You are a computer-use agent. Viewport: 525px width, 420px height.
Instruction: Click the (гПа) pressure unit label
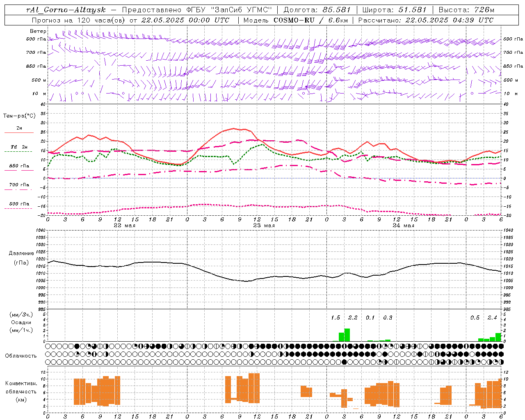click(x=21, y=263)
